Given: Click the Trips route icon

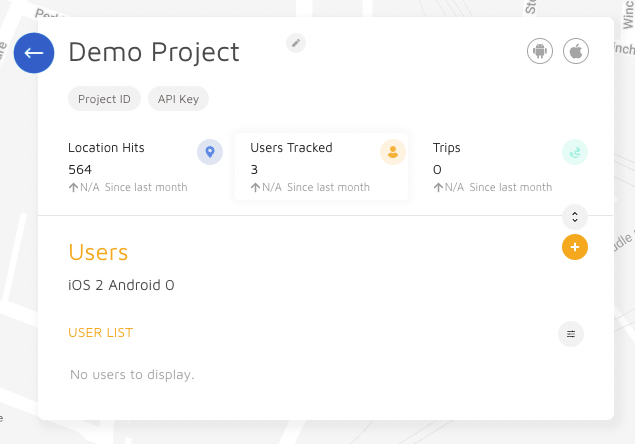Looking at the screenshot, I should 575,152.
